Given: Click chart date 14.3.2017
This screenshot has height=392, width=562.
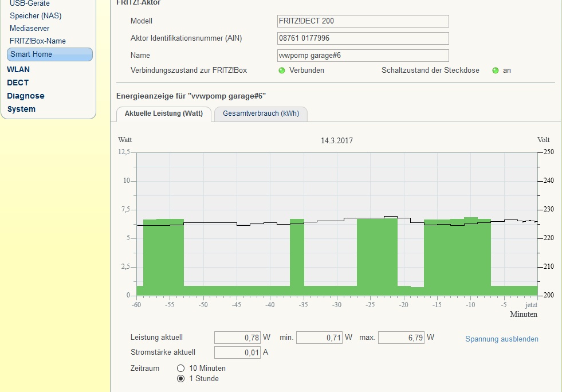Looking at the screenshot, I should (x=336, y=140).
